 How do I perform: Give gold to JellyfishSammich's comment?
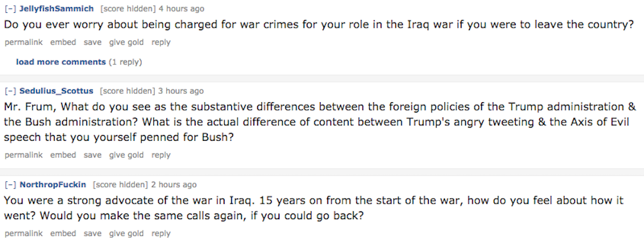tap(126, 42)
